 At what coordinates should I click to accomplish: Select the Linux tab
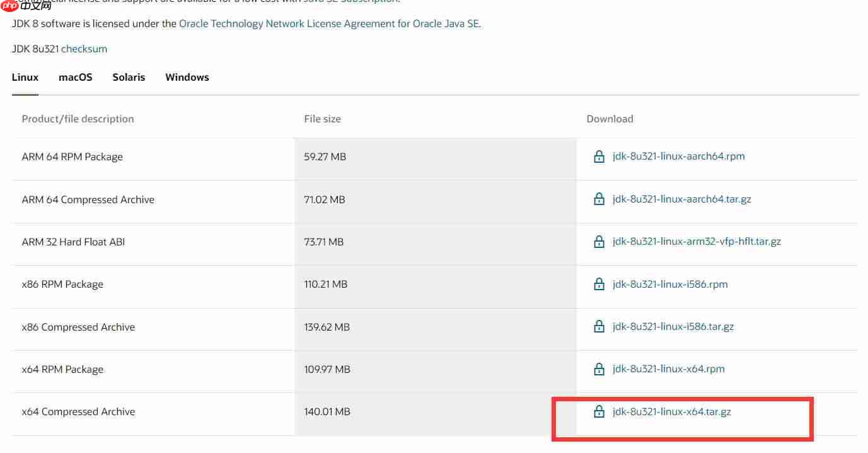25,78
